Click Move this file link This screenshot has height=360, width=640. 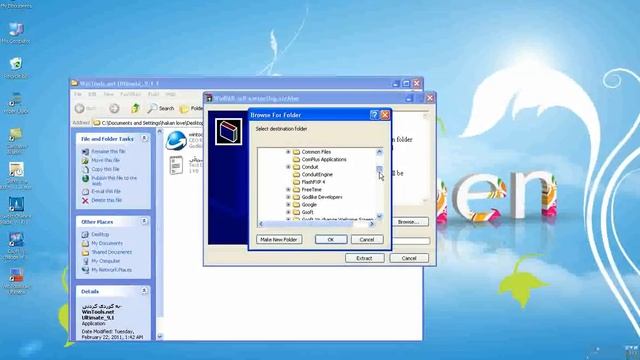click(x=105, y=160)
